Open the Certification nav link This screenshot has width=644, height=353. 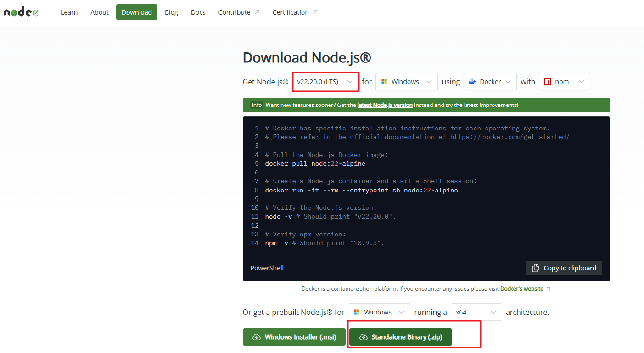pos(295,12)
